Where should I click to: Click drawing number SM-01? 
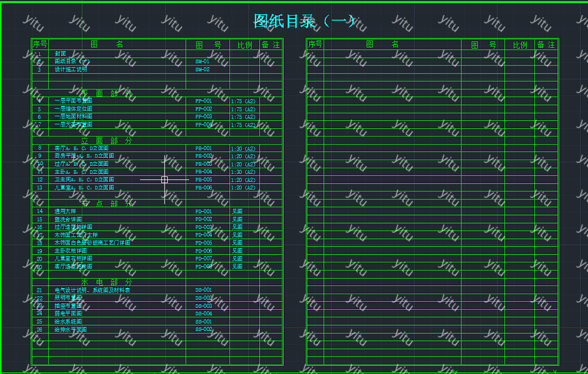coord(202,62)
